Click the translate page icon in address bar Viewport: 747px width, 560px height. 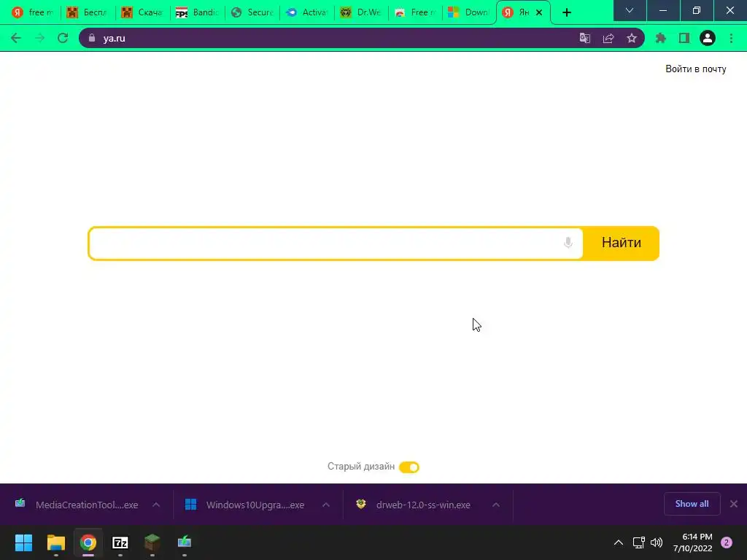click(584, 38)
